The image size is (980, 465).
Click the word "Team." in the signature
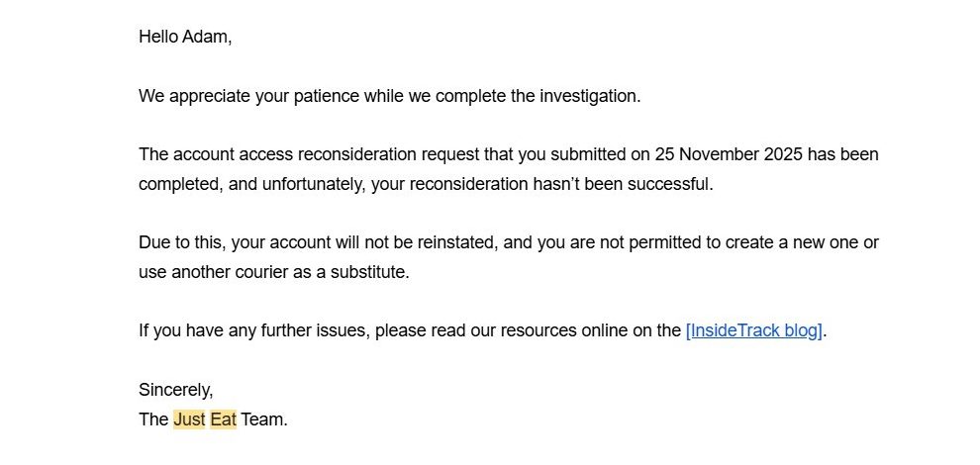(x=263, y=418)
